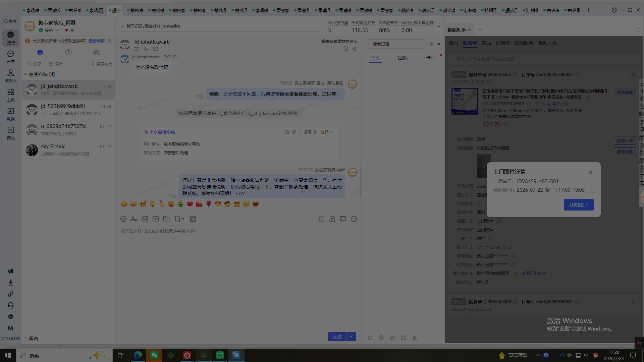Collapse the 在线咨询 [4] group

[25, 74]
